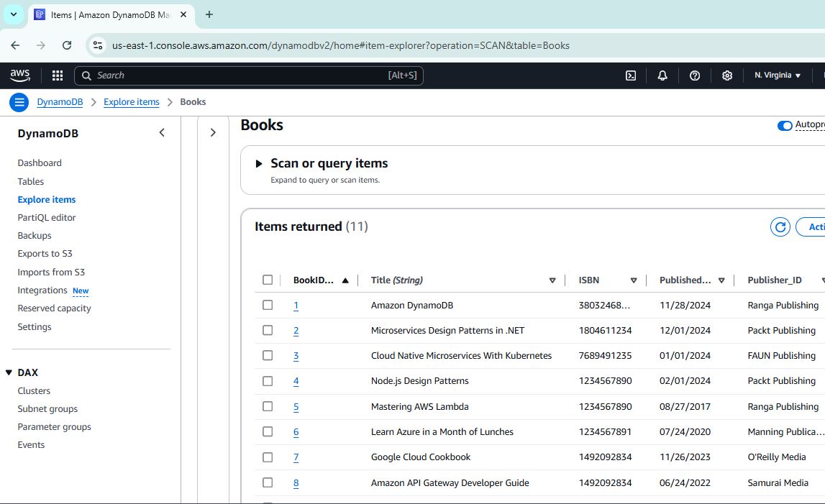Open DAX Parameter groups
Viewport: 825px width, 504px height.
pyautogui.click(x=54, y=426)
